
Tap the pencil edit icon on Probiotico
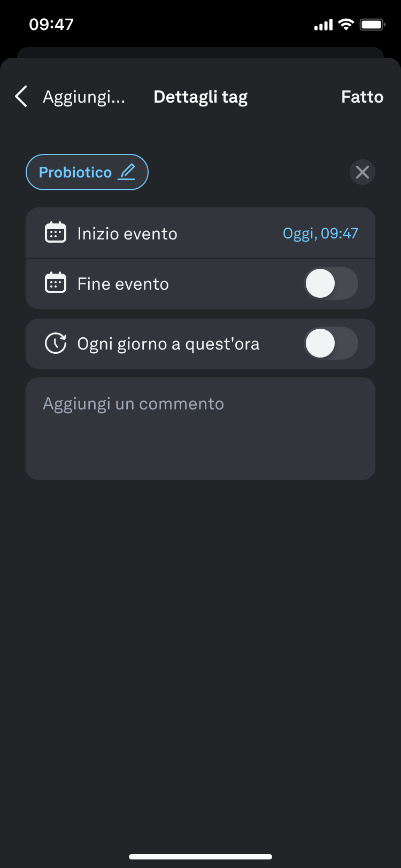(x=127, y=172)
